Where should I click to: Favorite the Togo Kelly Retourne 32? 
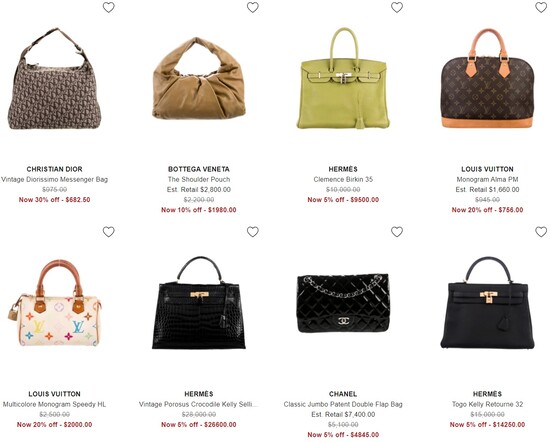[x=541, y=232]
